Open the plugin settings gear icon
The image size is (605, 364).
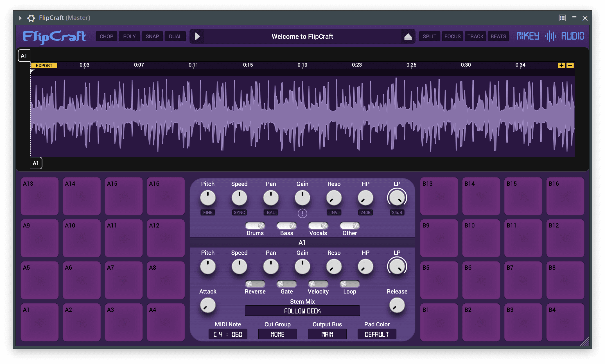[31, 18]
